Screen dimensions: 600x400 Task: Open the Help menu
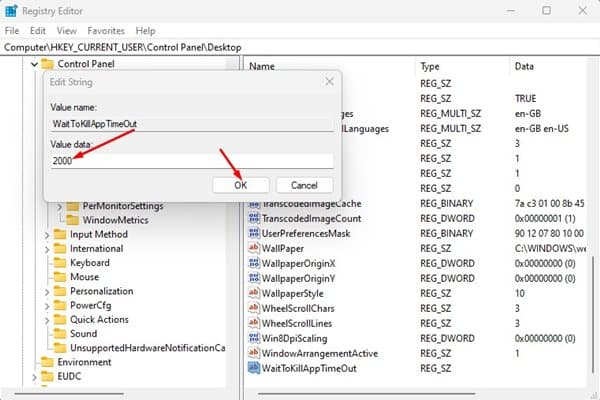pyautogui.click(x=145, y=31)
